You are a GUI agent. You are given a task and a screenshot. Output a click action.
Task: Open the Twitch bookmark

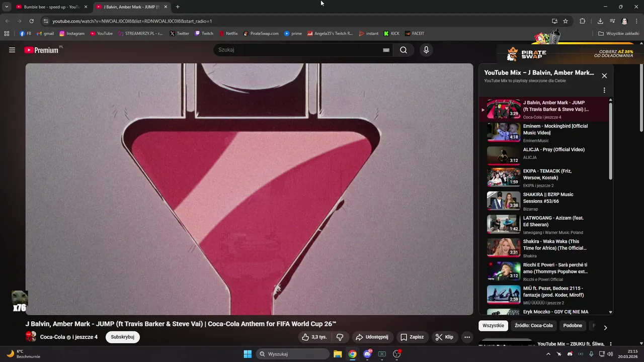[x=204, y=34]
